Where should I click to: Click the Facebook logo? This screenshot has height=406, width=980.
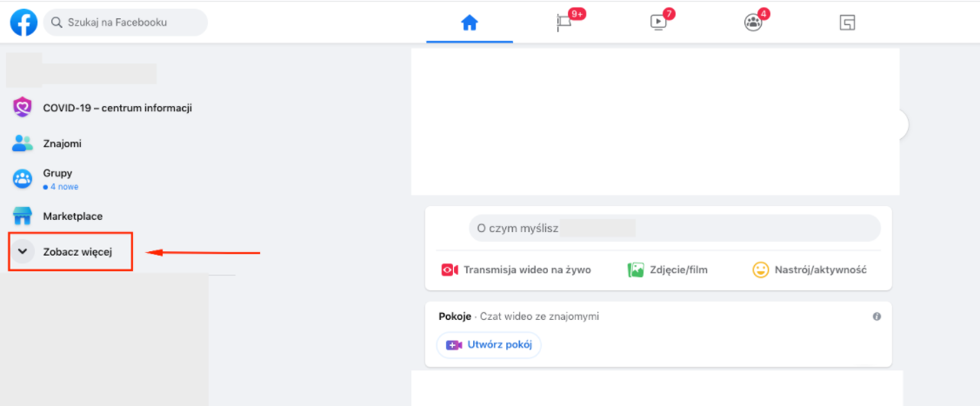pos(23,23)
